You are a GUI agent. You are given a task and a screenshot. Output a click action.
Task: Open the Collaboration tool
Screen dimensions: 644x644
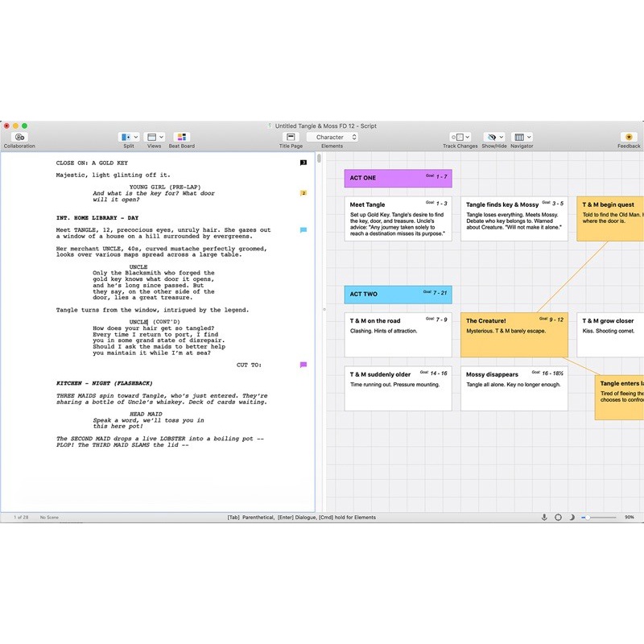[x=19, y=138]
